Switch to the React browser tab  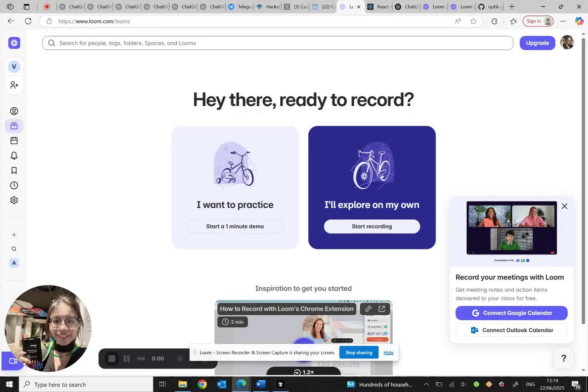[x=379, y=7]
